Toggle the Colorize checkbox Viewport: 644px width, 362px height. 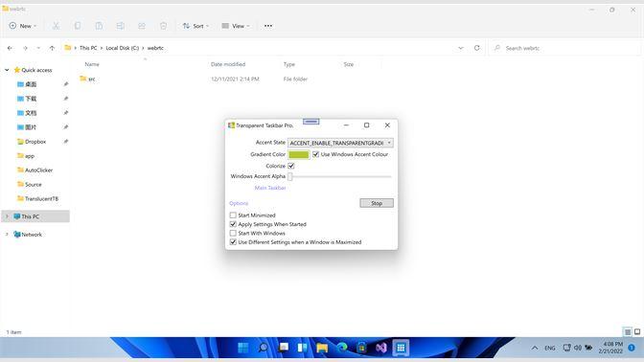pyautogui.click(x=291, y=166)
